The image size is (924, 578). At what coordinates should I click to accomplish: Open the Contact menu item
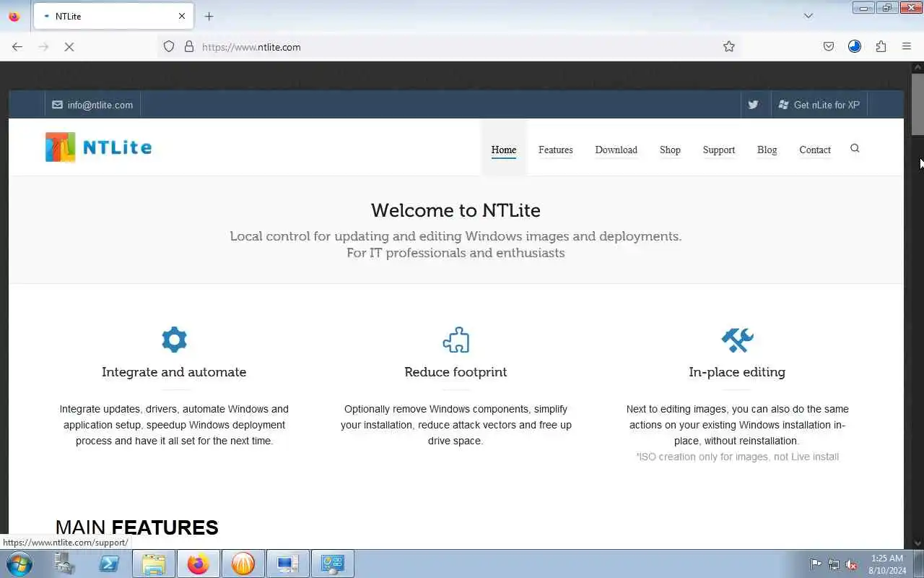click(815, 150)
